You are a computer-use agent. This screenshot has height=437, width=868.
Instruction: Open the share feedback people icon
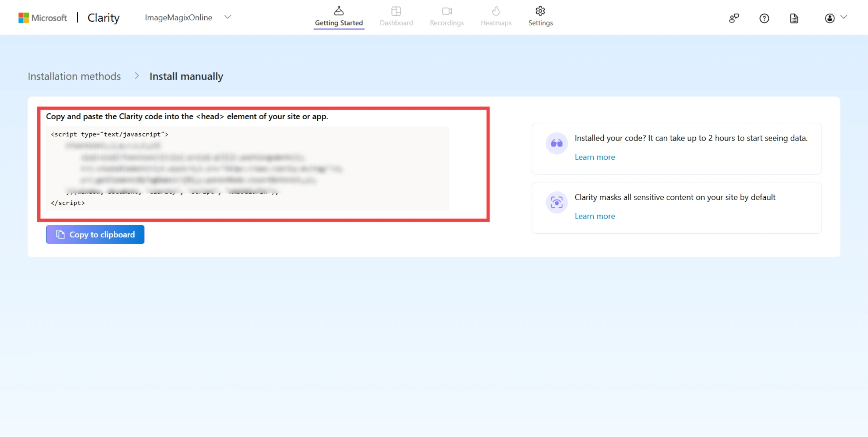click(734, 18)
